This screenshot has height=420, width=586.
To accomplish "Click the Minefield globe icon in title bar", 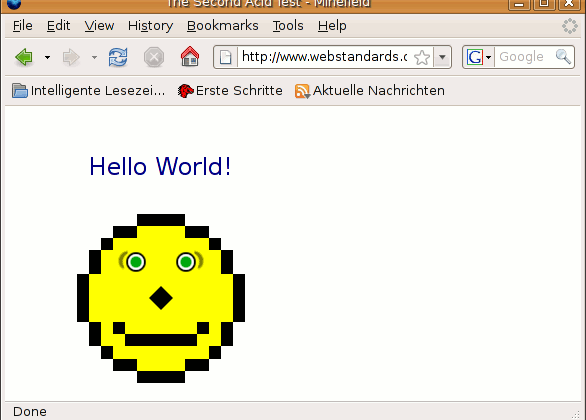I will point(14,4).
